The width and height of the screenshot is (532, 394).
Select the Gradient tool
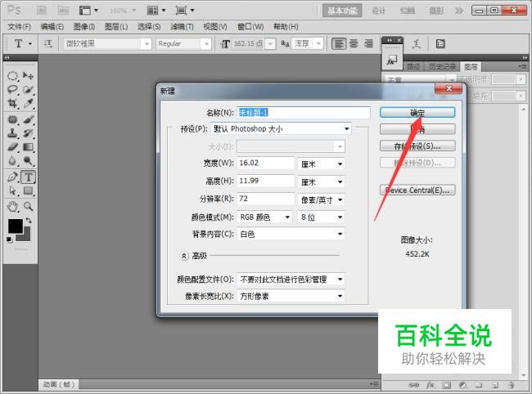click(x=28, y=146)
